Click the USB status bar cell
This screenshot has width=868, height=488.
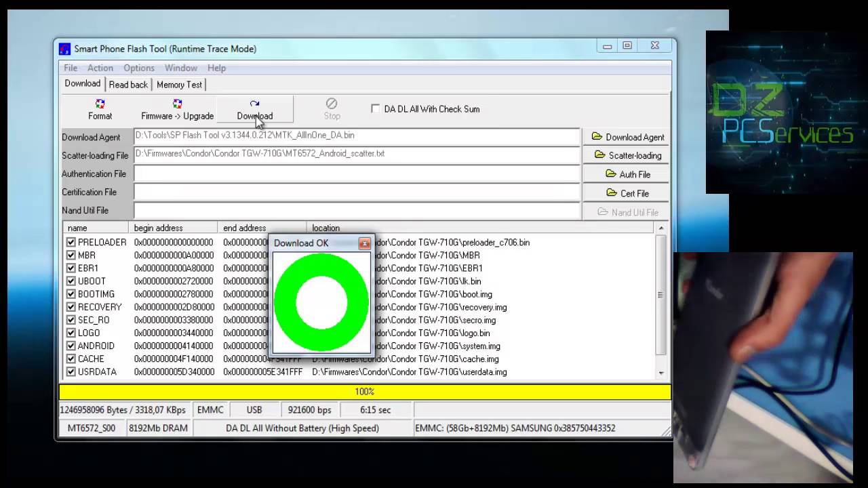click(254, 410)
